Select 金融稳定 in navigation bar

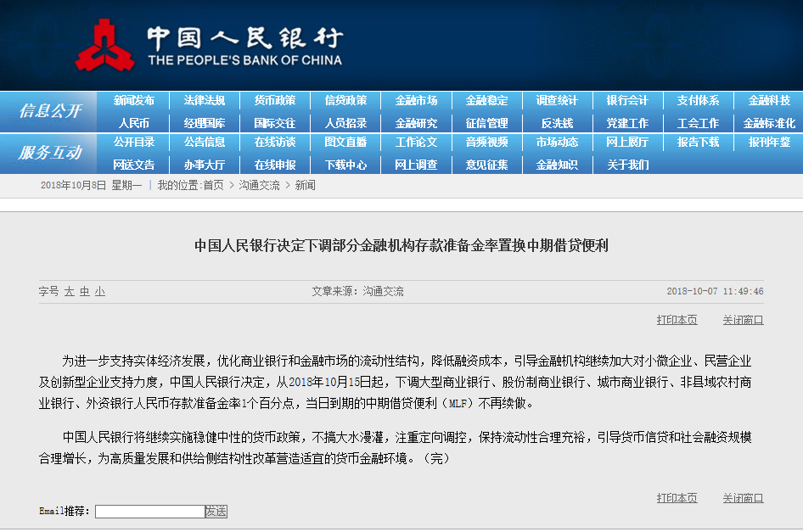click(x=486, y=100)
